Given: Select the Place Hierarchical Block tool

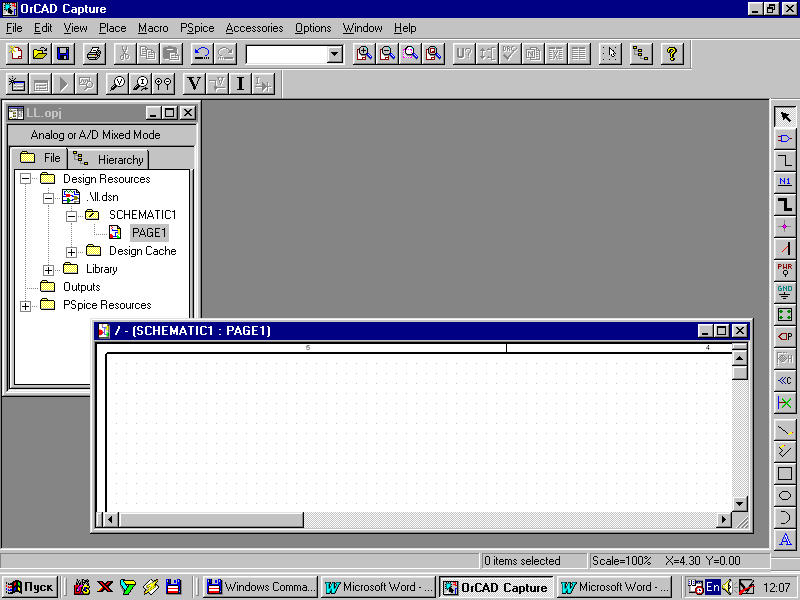Looking at the screenshot, I should pyautogui.click(x=785, y=314).
